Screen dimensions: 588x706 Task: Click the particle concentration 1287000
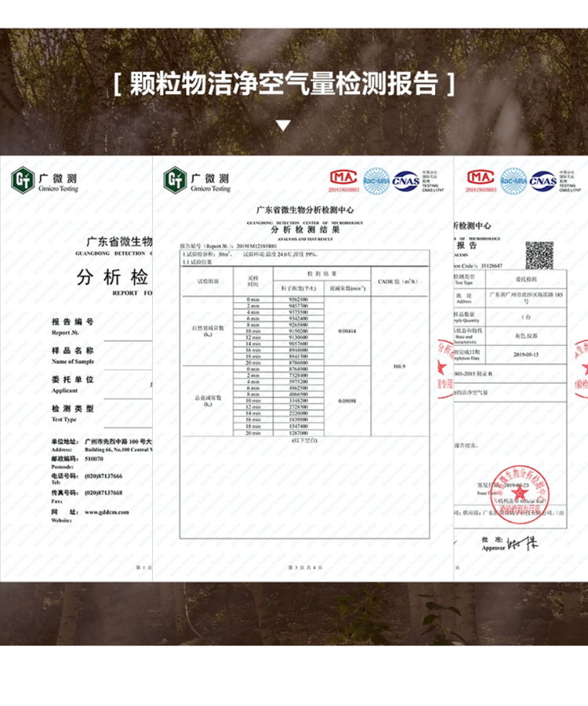(298, 433)
